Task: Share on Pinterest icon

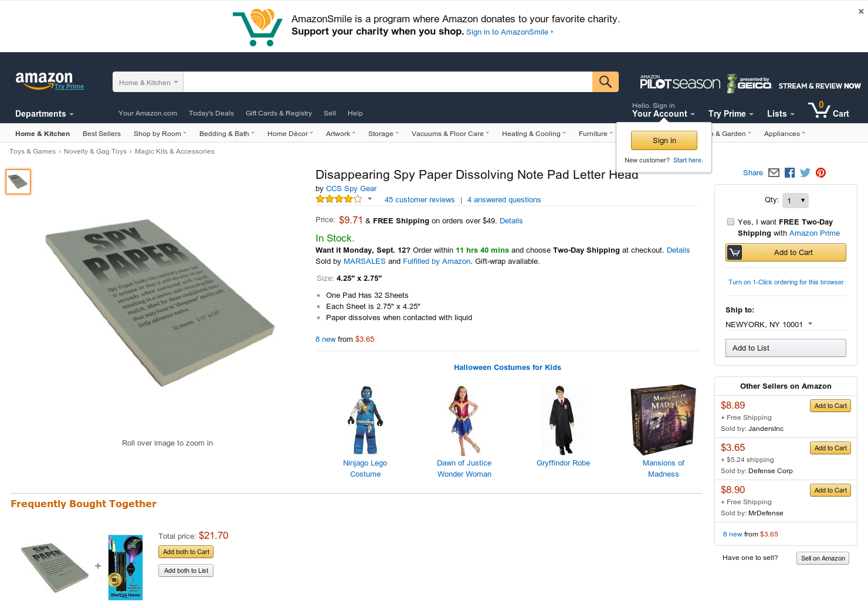Action: tap(821, 173)
